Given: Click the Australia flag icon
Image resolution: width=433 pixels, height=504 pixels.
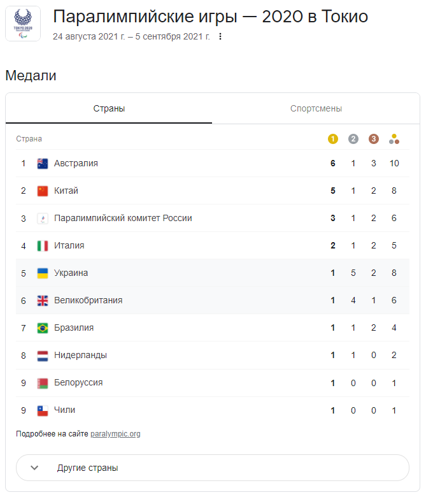Looking at the screenshot, I should tap(43, 163).
